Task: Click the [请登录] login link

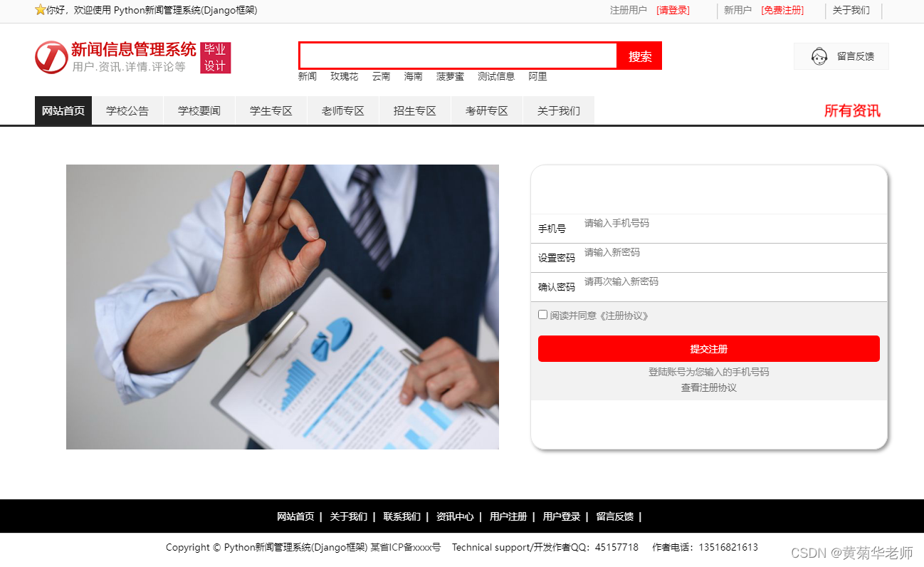Action: 673,11
